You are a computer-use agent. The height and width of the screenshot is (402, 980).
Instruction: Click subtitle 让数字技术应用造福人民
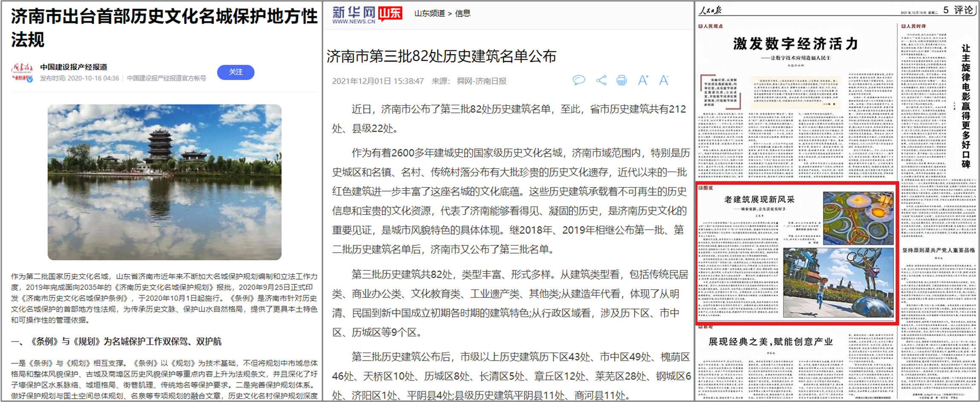[795, 58]
